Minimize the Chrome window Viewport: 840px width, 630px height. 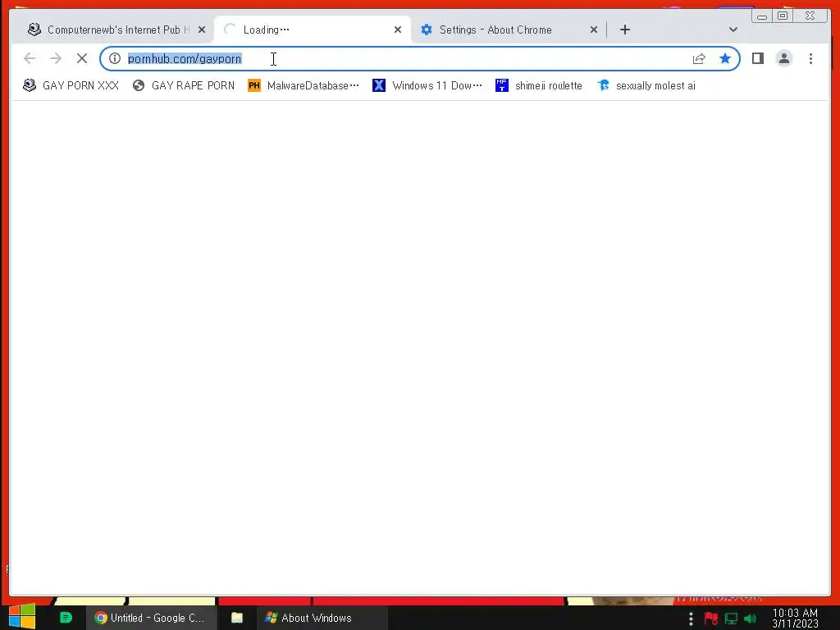[762, 16]
